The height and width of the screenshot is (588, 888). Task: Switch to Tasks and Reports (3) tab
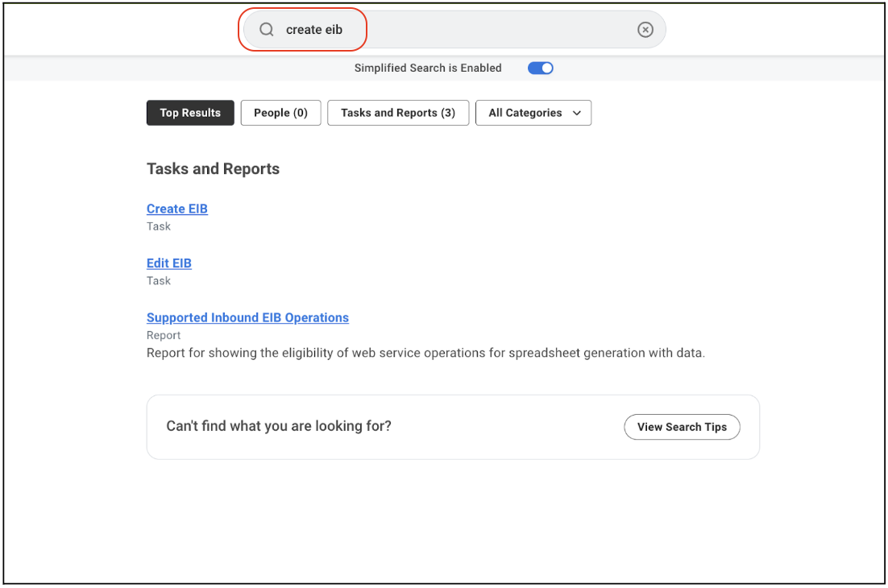(398, 113)
